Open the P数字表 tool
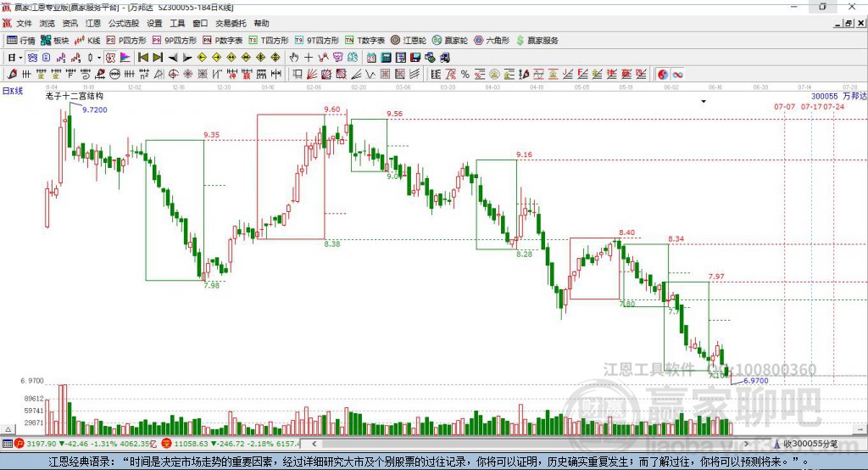 click(x=223, y=41)
